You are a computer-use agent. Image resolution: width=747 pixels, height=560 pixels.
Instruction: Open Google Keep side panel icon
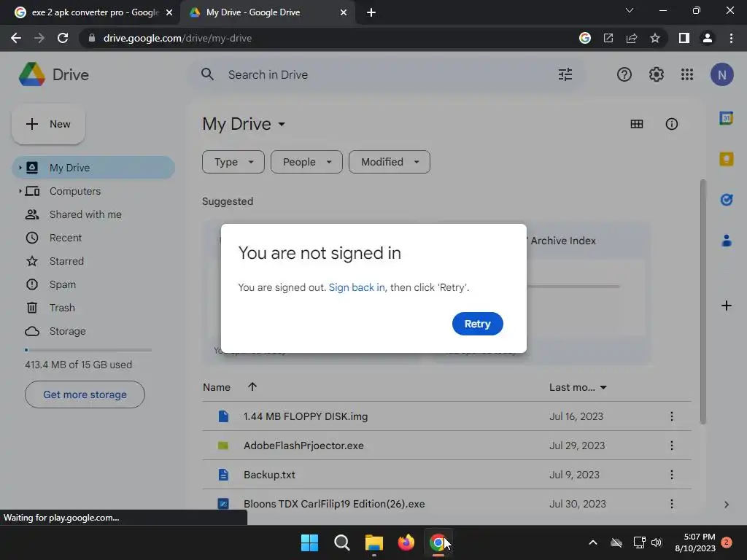point(726,158)
